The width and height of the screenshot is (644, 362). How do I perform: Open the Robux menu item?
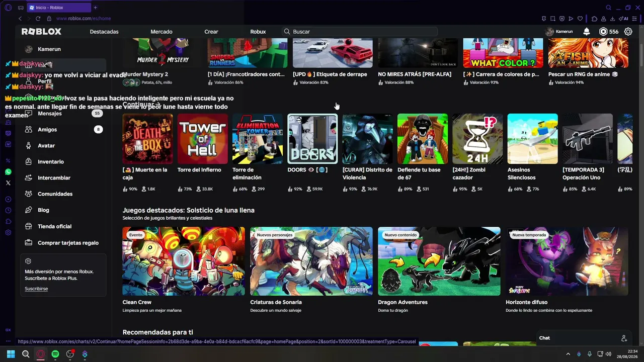click(258, 32)
